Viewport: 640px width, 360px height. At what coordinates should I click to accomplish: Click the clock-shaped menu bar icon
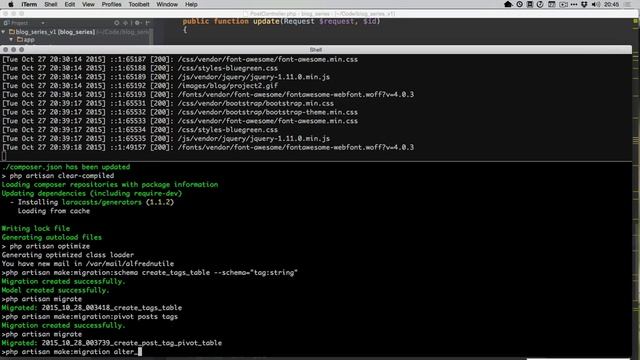tap(519, 4)
